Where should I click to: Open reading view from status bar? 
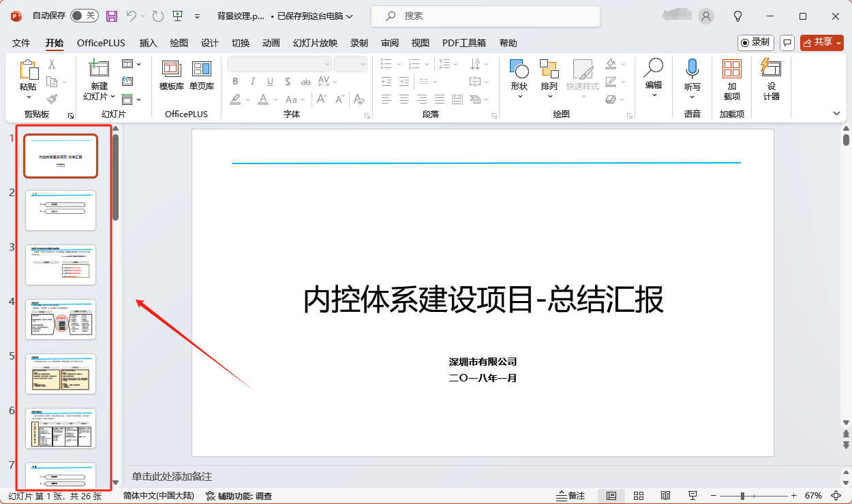(666, 495)
